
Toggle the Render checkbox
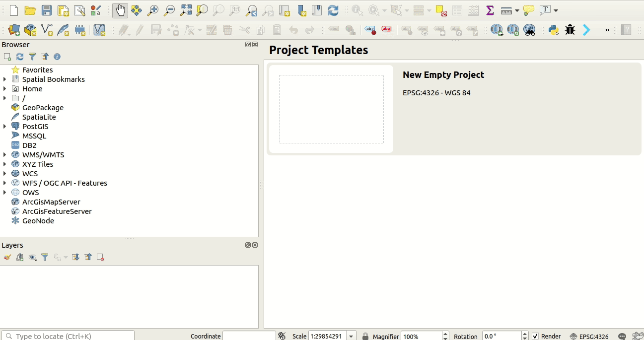tap(535, 336)
